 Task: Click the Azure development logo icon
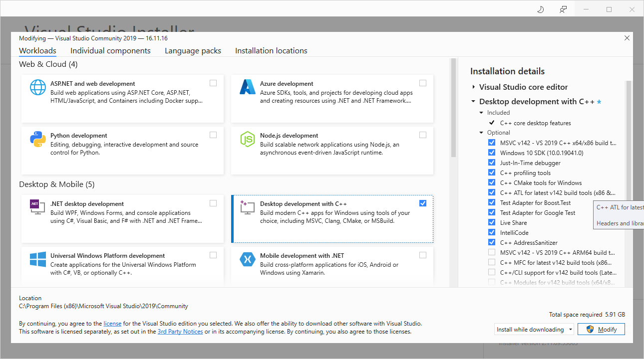pos(248,87)
